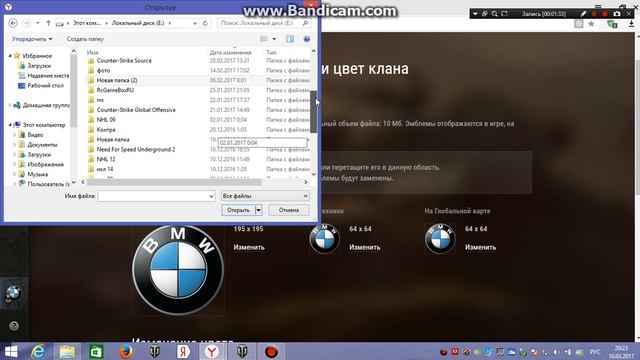Open browser downloads arrow icon
This screenshot has width=640, height=360.
tap(631, 24)
